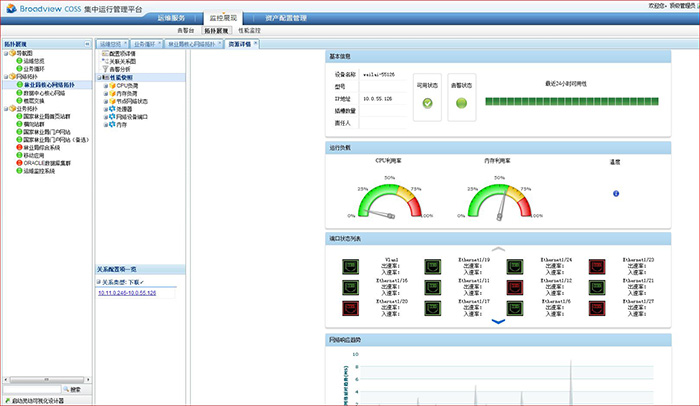The height and width of the screenshot is (406, 700).
Task: Click the Ethernet1/19 port icon
Action: tap(433, 266)
